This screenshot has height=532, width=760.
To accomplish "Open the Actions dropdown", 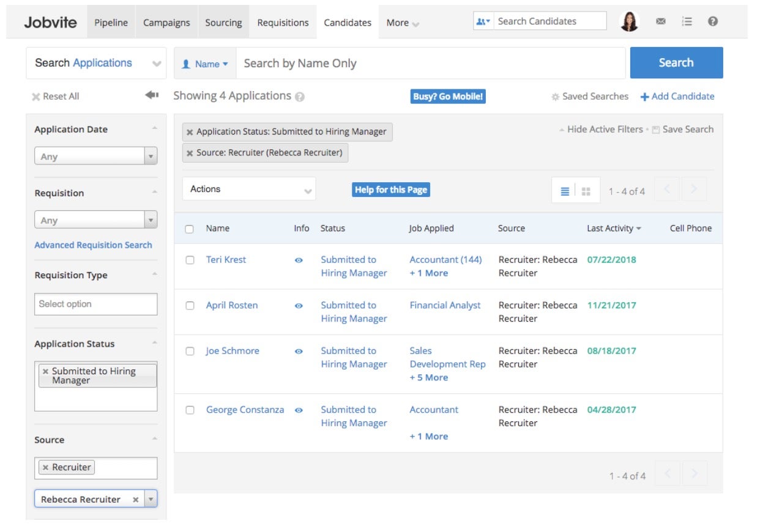I will pos(249,189).
